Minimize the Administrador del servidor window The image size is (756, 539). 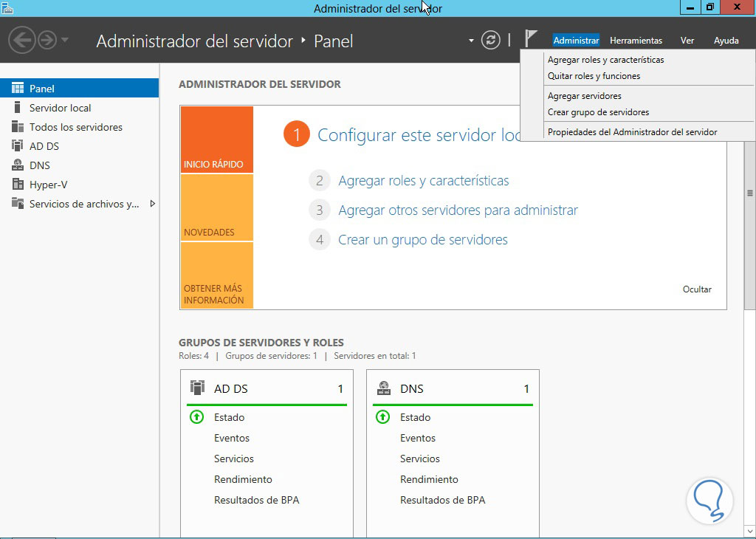click(691, 7)
